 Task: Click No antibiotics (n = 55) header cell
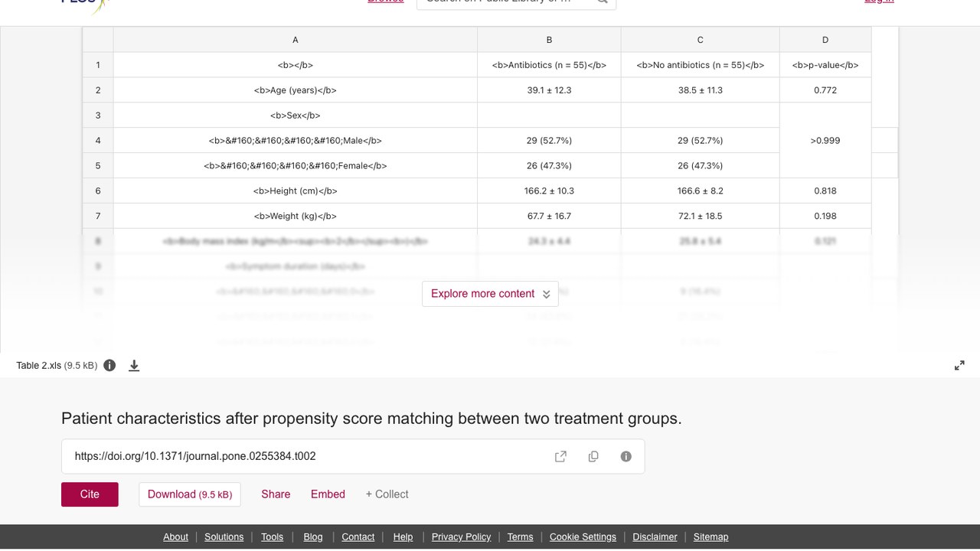point(701,65)
